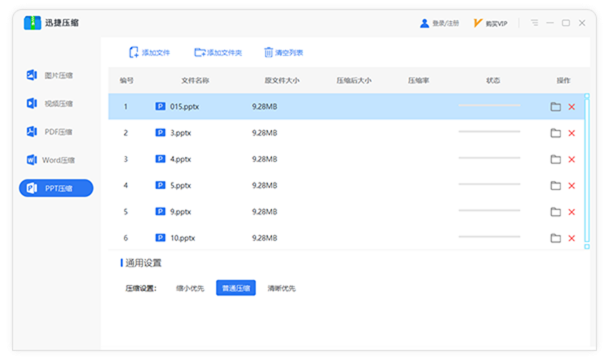This screenshot has width=610, height=360.
Task: Switch to PDF压缩 in sidebar
Action: click(49, 132)
